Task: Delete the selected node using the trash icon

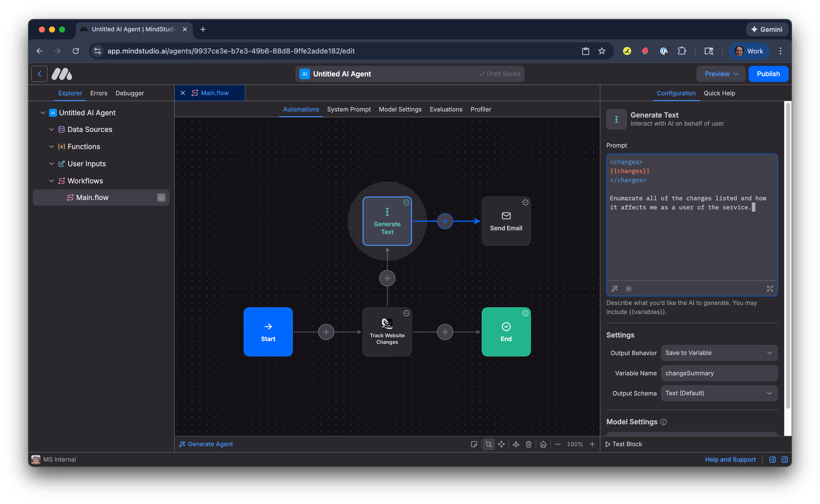Action: pos(528,444)
